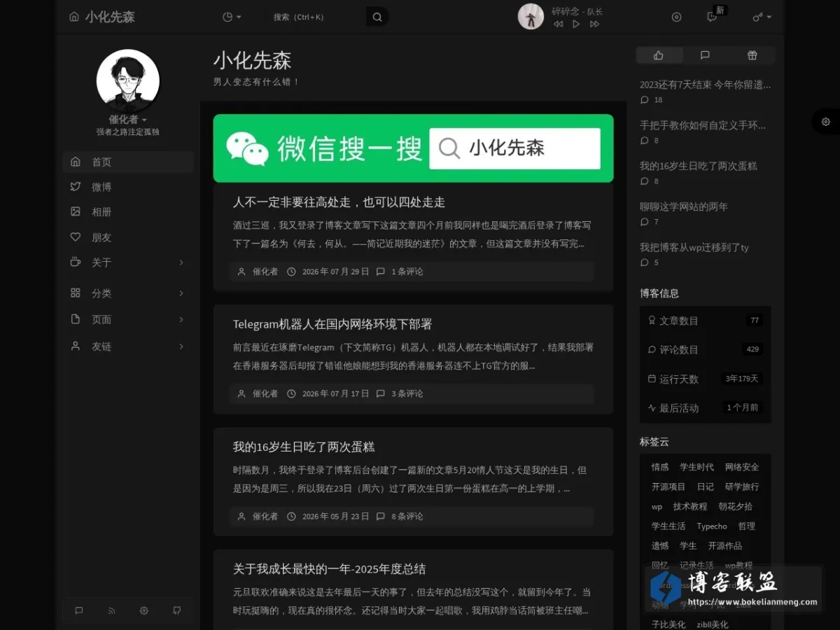The image size is (840, 630).
Task: Click author 催化者 on the Telegram post
Action: (265, 393)
